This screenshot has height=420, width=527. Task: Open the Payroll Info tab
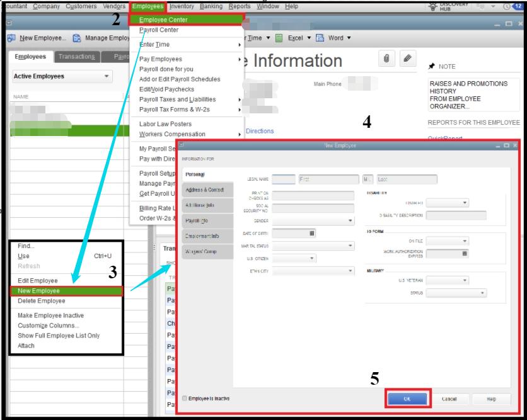(x=207, y=220)
